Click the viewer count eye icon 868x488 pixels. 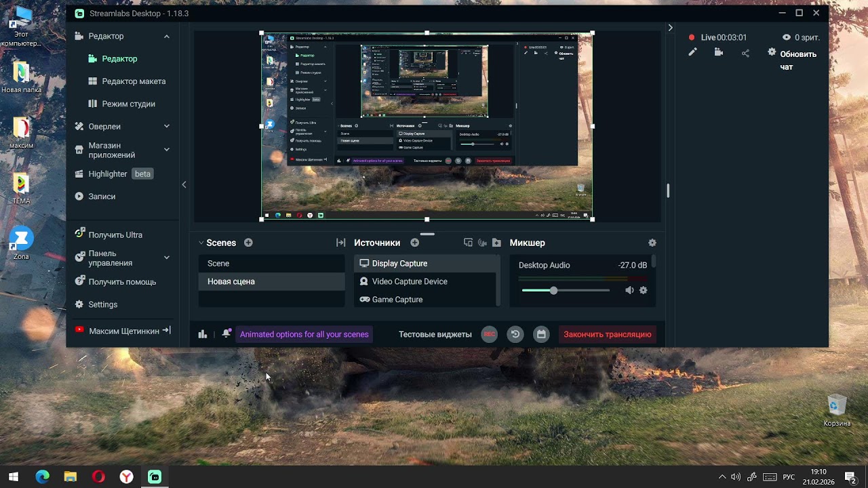pos(787,37)
